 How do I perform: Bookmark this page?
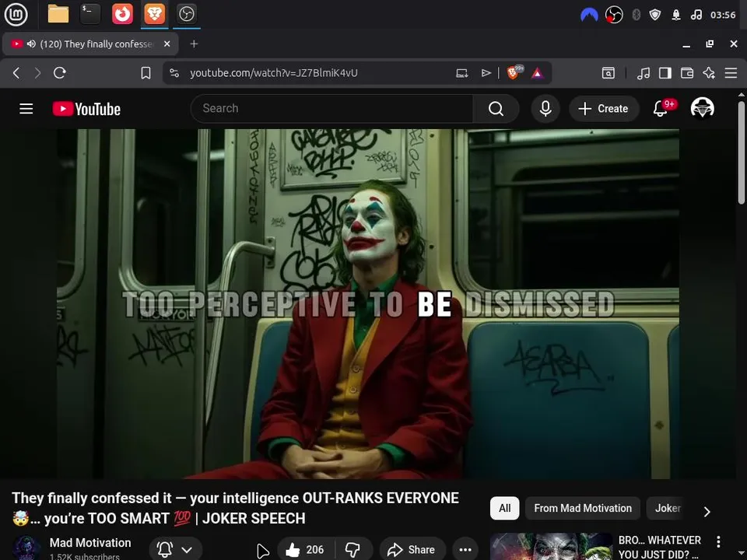click(146, 73)
